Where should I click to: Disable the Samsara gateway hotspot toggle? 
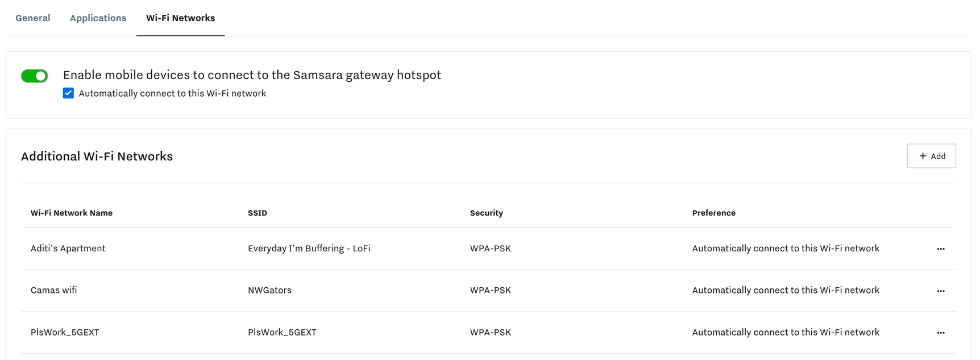point(34,75)
